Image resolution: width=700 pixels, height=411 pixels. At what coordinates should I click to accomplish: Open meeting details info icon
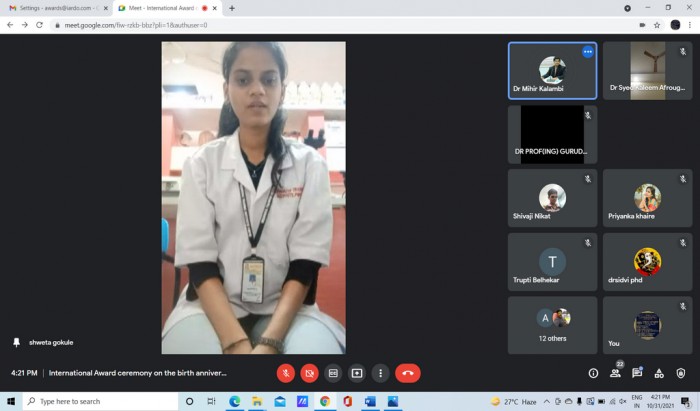593,373
